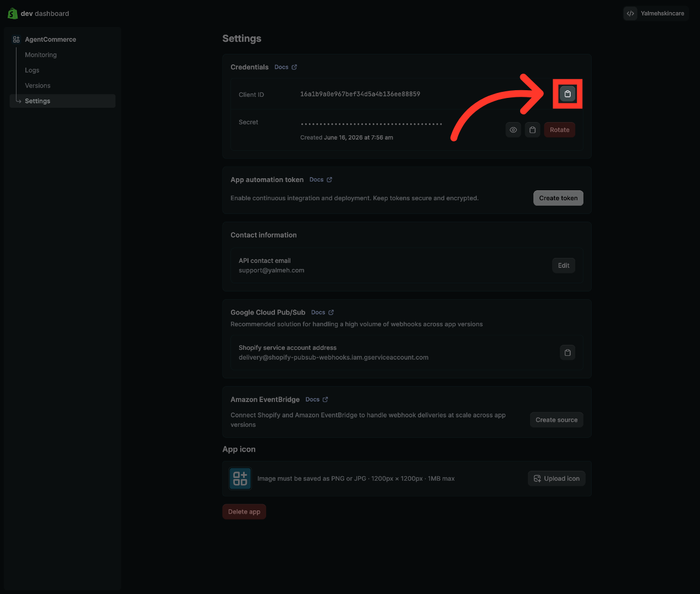Click Create token button
The height and width of the screenshot is (594, 700).
pos(558,198)
